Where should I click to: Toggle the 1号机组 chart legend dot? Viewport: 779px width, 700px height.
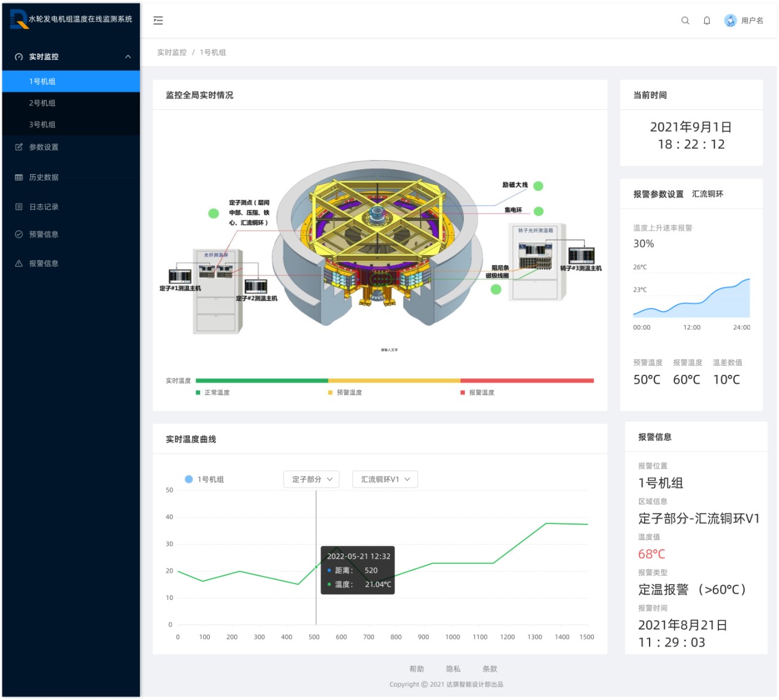point(189,479)
